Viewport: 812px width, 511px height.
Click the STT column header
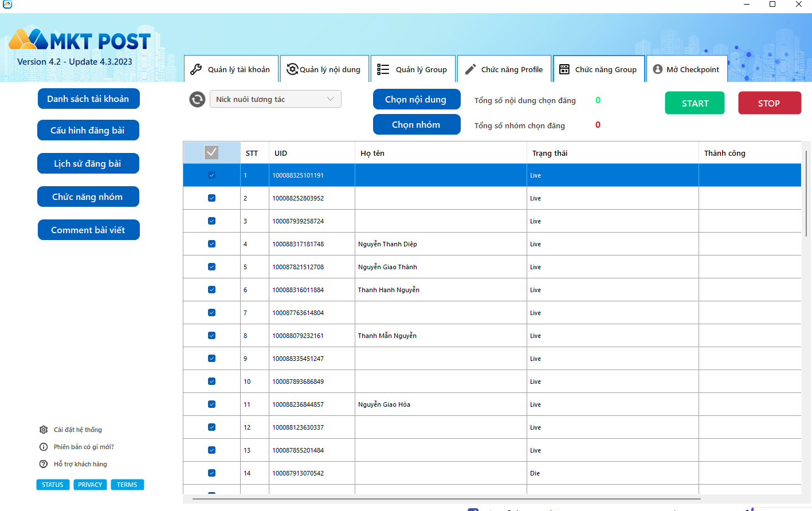(254, 153)
